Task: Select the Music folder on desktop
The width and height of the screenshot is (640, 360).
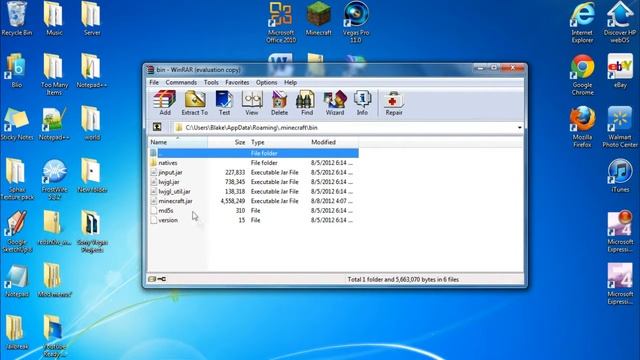Action: [54, 19]
